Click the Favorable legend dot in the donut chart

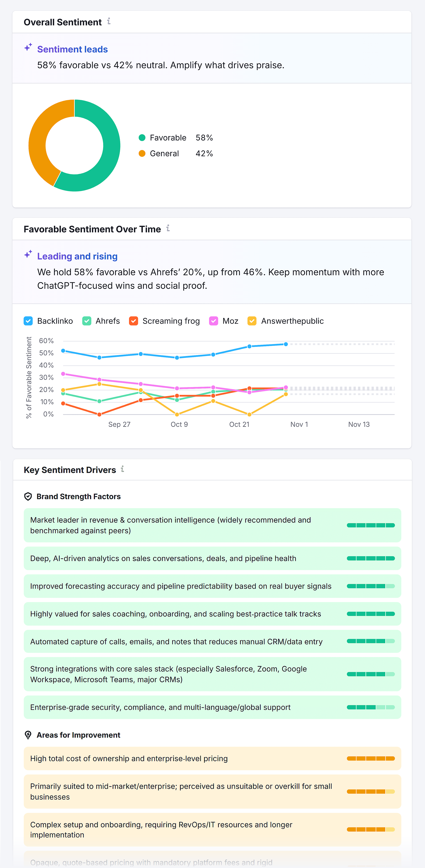(142, 137)
